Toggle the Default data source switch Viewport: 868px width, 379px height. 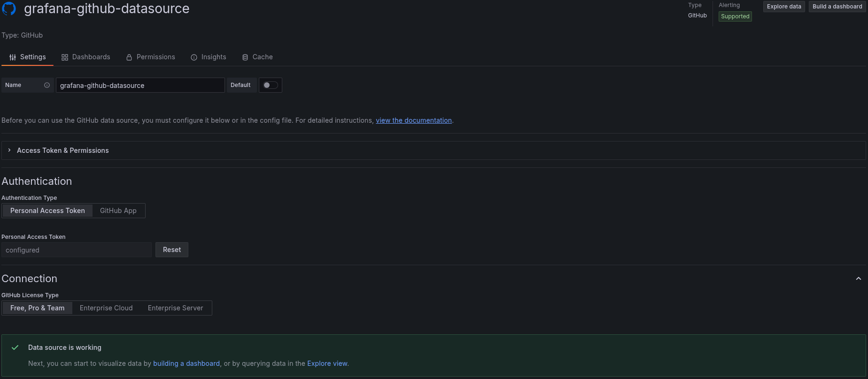[x=270, y=85]
